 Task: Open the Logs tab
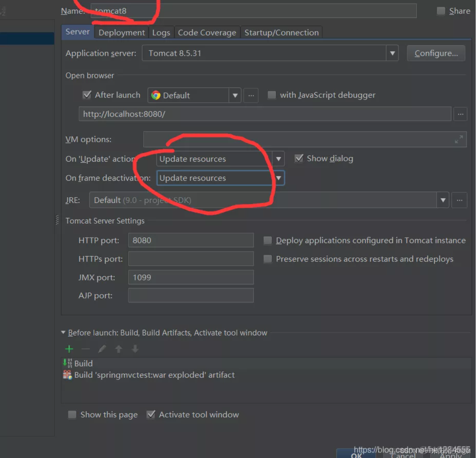point(161,33)
